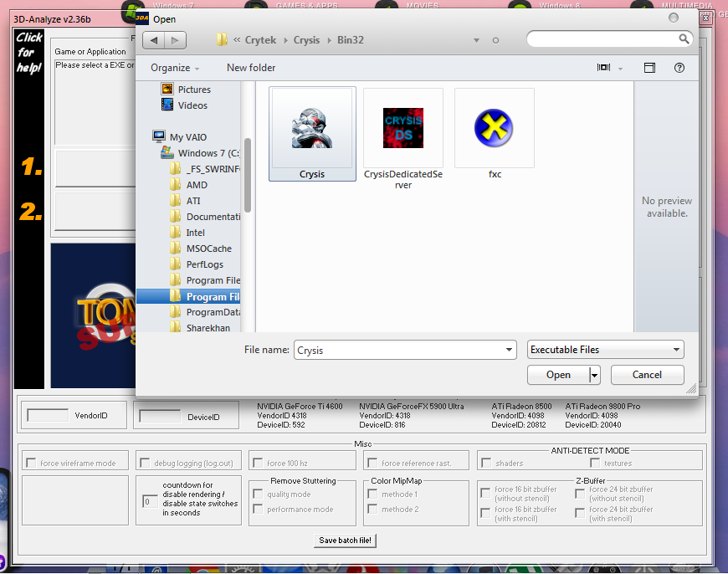This screenshot has width=728, height=574.
Task: Select the CrysisDedicatedServer file icon
Action: point(403,128)
